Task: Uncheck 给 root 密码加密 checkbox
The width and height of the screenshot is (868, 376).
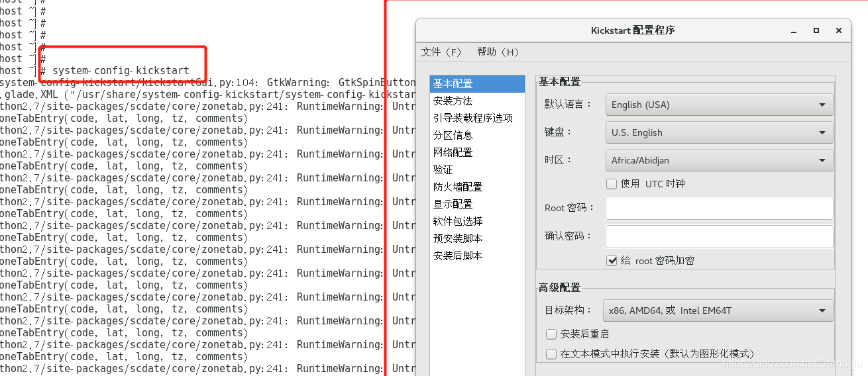Action: (612, 261)
